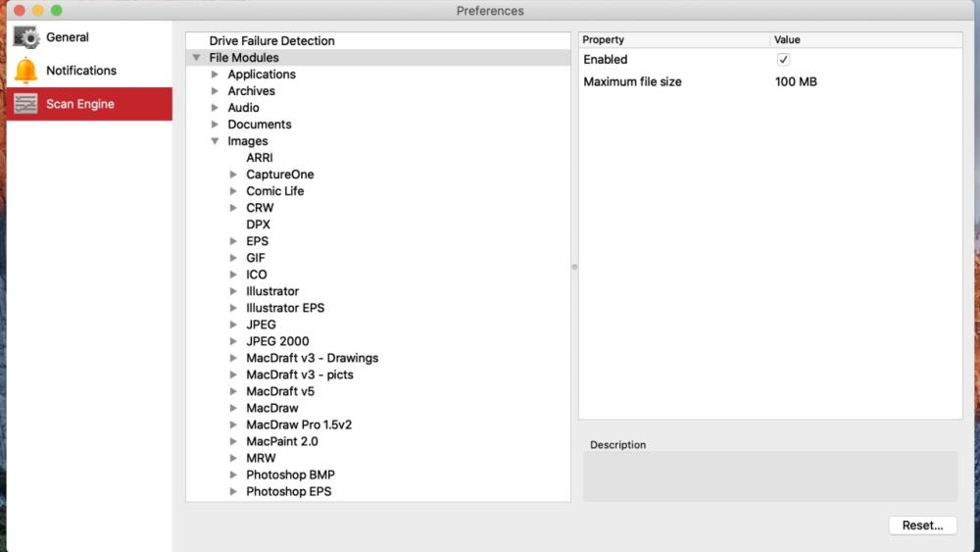The image size is (980, 552).
Task: Collapse the File Modules tree node
Action: (x=197, y=58)
